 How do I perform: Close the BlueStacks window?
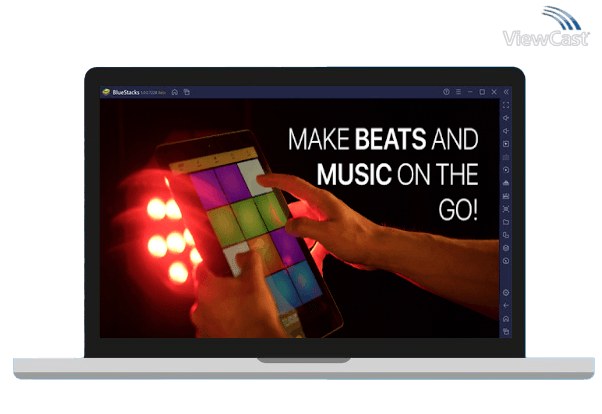pos(494,92)
